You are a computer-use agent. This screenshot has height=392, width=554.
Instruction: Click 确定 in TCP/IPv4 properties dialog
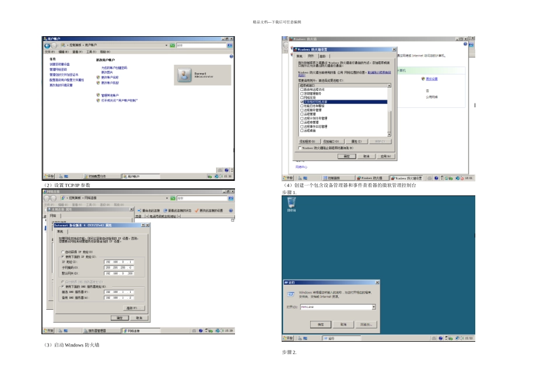click(120, 318)
